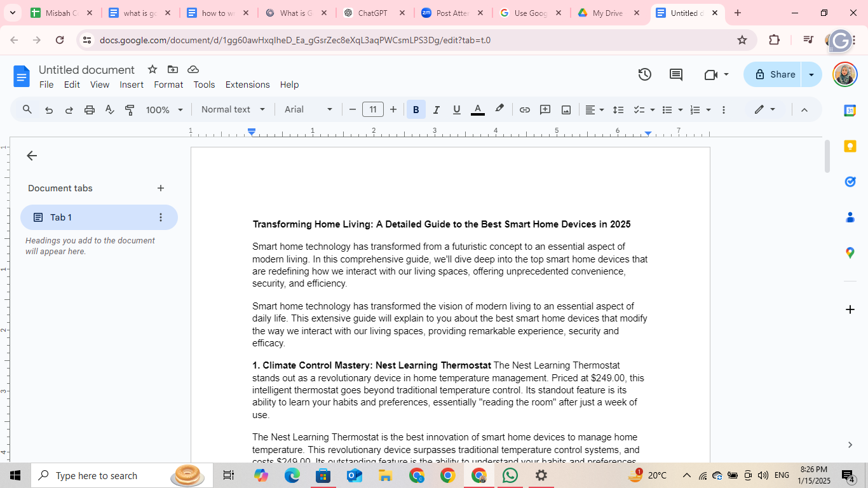Increase the font size

point(393,110)
